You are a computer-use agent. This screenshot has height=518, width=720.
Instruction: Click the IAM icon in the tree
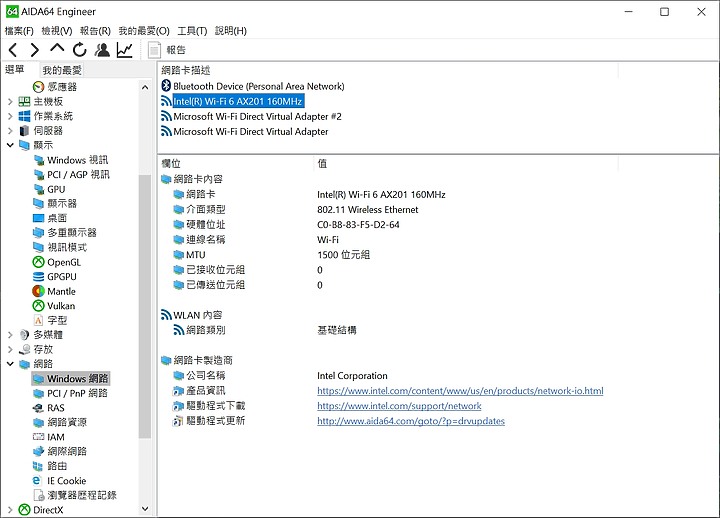[x=39, y=437]
